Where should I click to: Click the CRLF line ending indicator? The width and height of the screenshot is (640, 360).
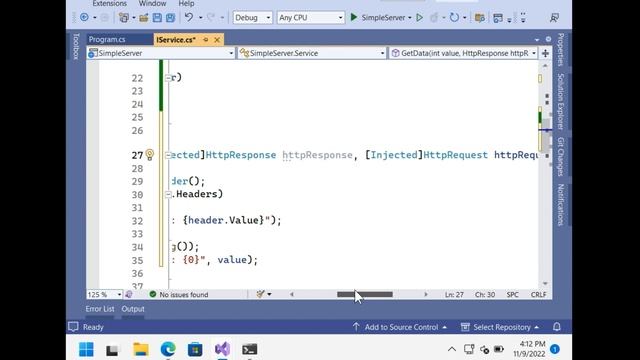(x=538, y=294)
